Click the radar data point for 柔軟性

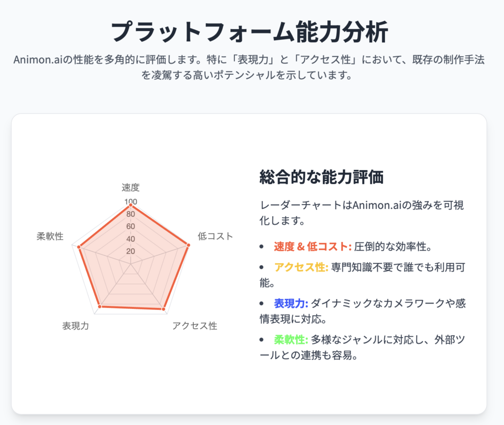(79, 247)
